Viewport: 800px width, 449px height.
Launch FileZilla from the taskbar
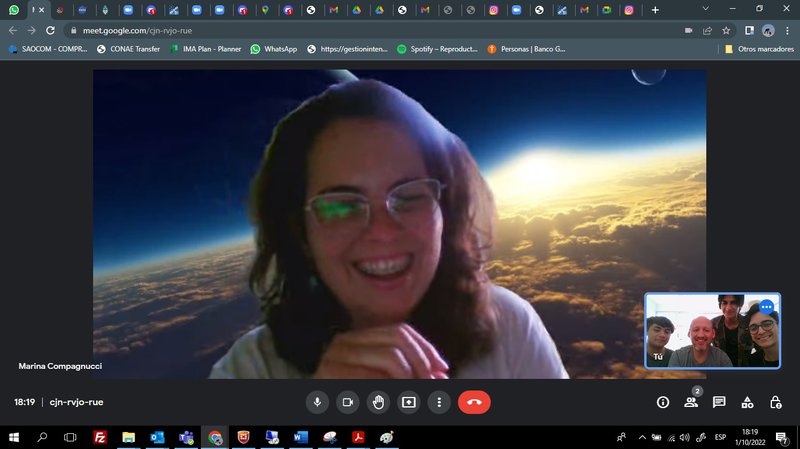(100, 437)
